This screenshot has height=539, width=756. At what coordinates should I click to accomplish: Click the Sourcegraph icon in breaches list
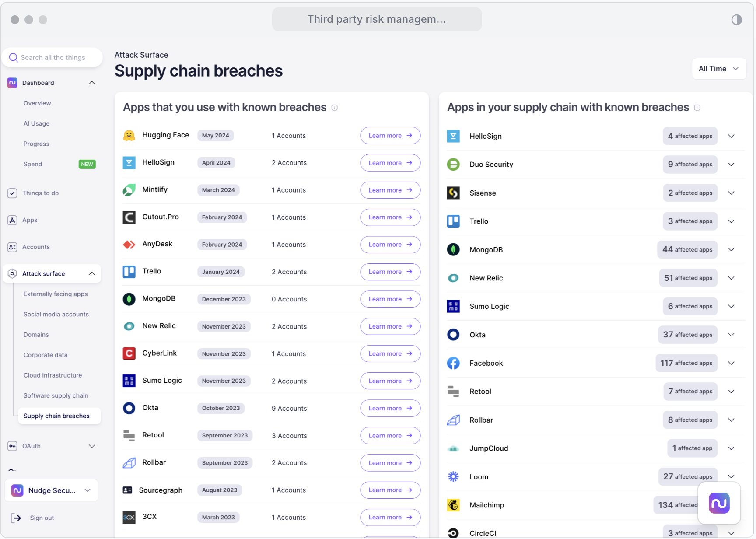(x=127, y=490)
